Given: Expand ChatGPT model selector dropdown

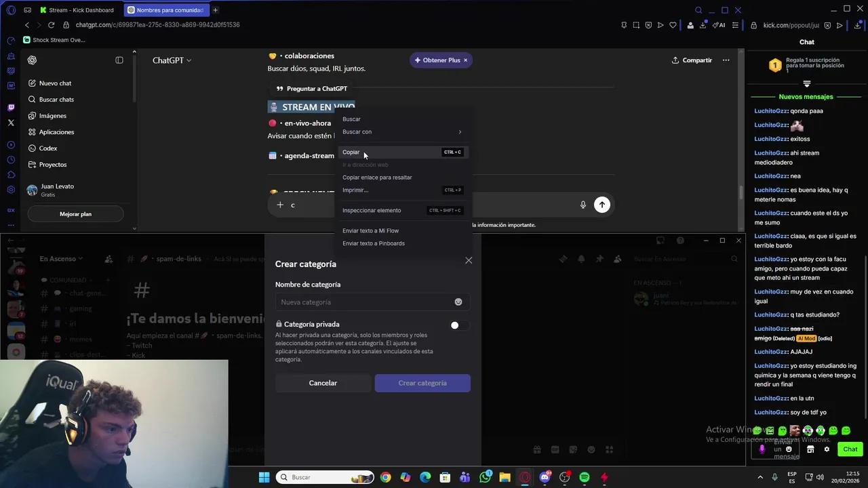Looking at the screenshot, I should click(172, 60).
